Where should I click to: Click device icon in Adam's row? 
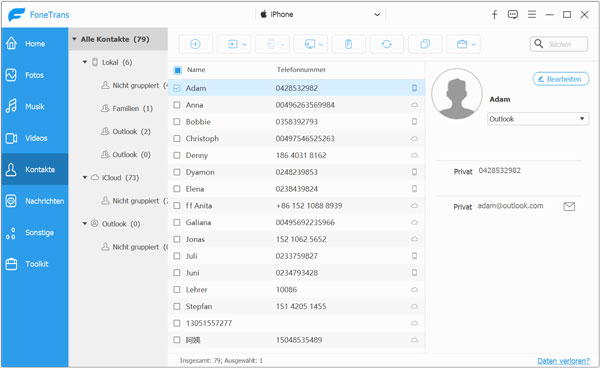[x=414, y=88]
